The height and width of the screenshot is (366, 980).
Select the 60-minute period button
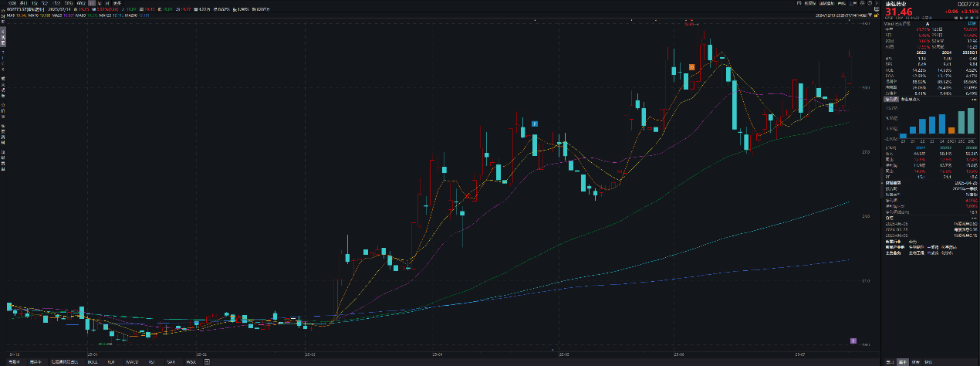click(80, 4)
